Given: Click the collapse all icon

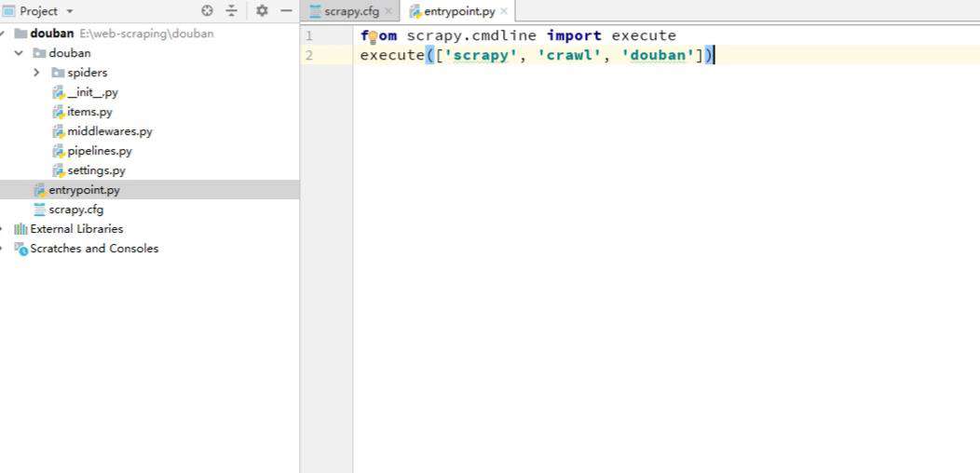Looking at the screenshot, I should pos(232,10).
